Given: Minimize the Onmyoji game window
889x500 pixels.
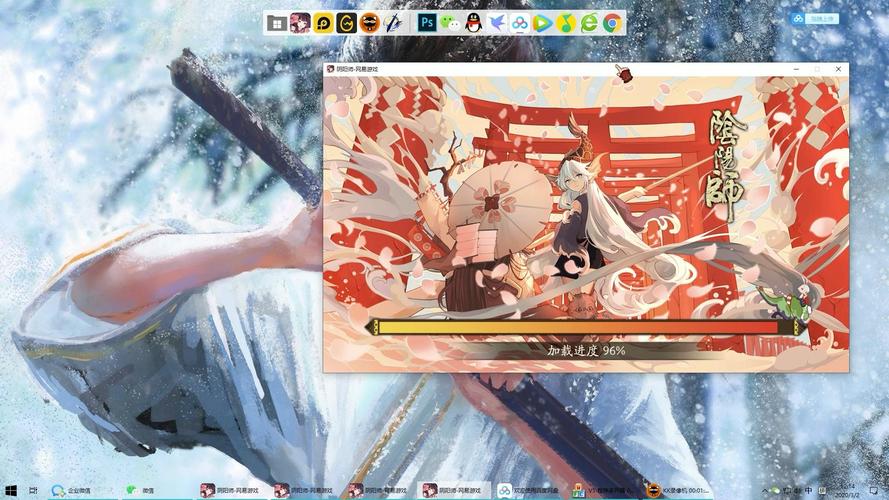Looking at the screenshot, I should pyautogui.click(x=796, y=69).
